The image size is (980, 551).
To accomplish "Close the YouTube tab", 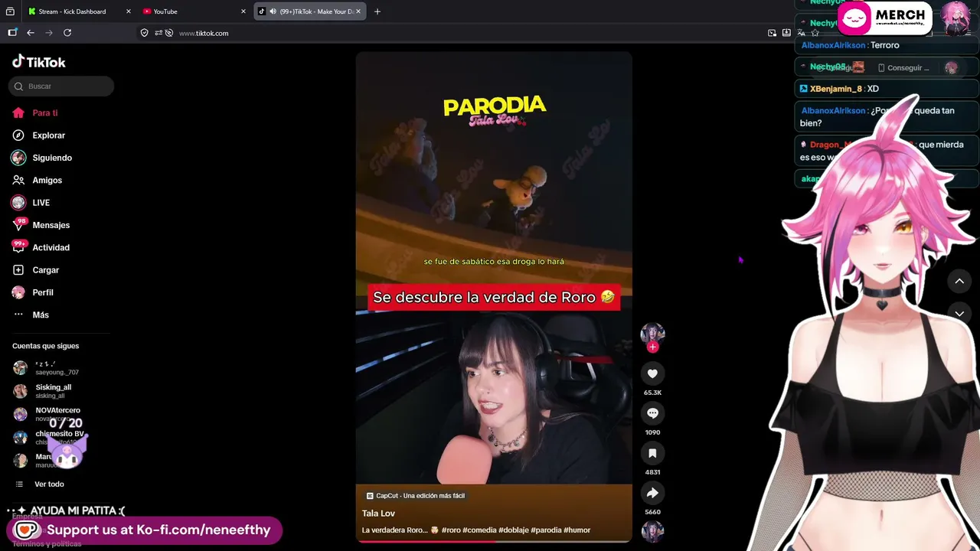I will pyautogui.click(x=243, y=11).
